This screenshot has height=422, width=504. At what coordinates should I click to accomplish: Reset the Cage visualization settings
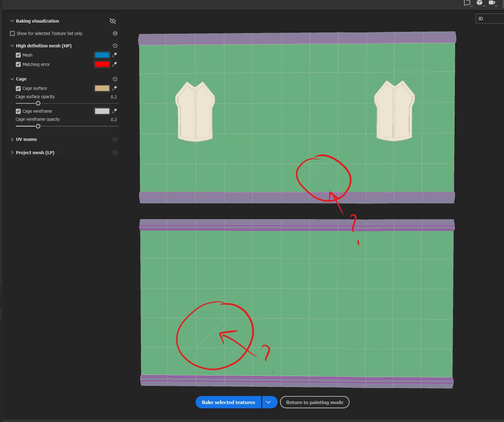115,79
